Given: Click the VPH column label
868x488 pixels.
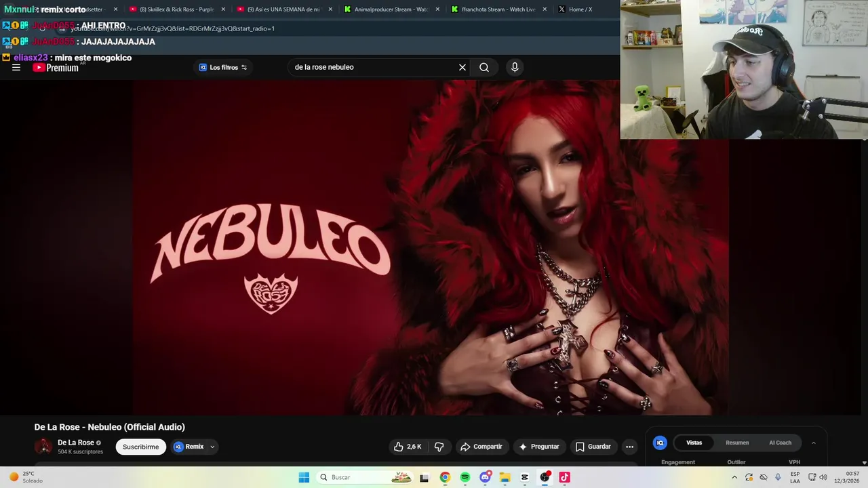Looking at the screenshot, I should tap(795, 462).
